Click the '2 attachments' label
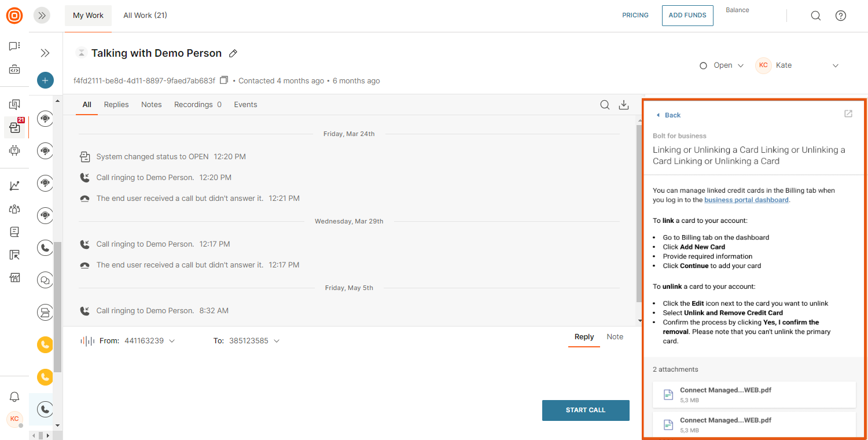The height and width of the screenshot is (440, 868). click(x=675, y=369)
